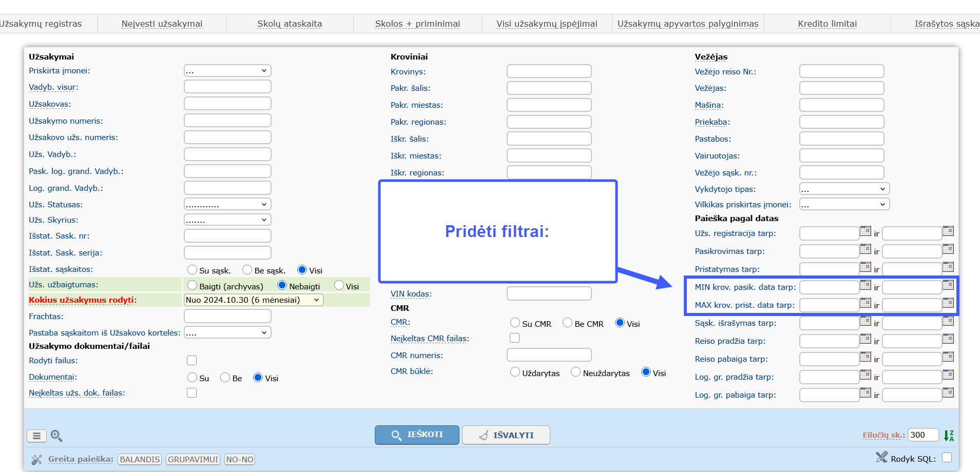This screenshot has height=472, width=980.
Task: Select Be sąsk. invoice radio option
Action: 247,269
